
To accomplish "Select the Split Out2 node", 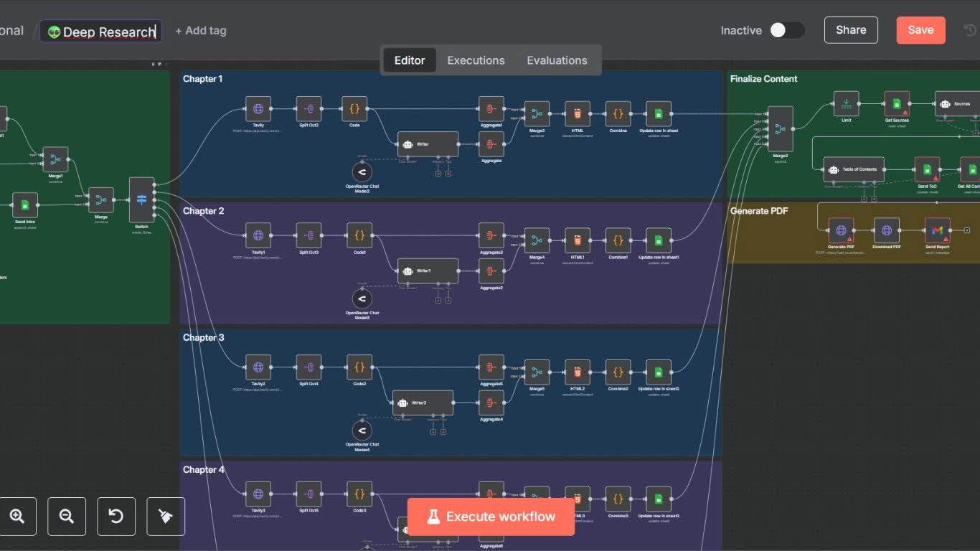I will click(309, 109).
